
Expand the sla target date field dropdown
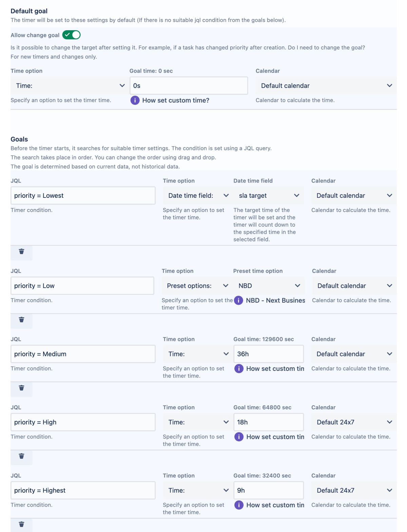point(269,196)
